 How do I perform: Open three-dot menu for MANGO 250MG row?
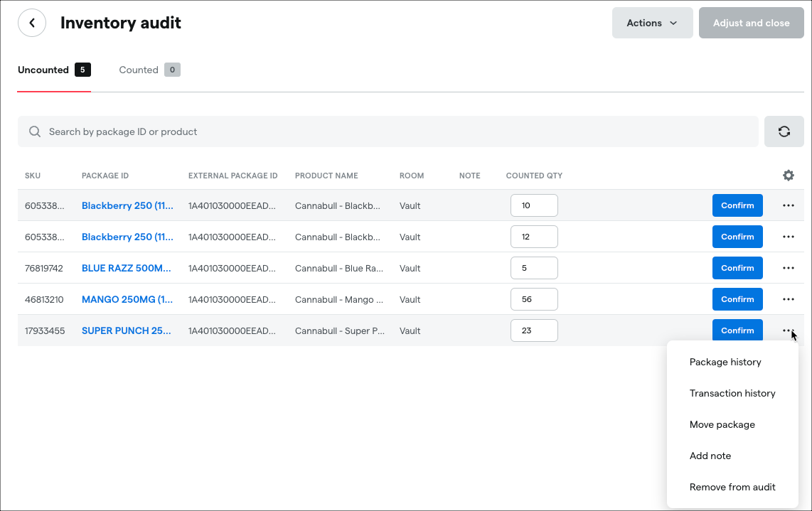[788, 299]
